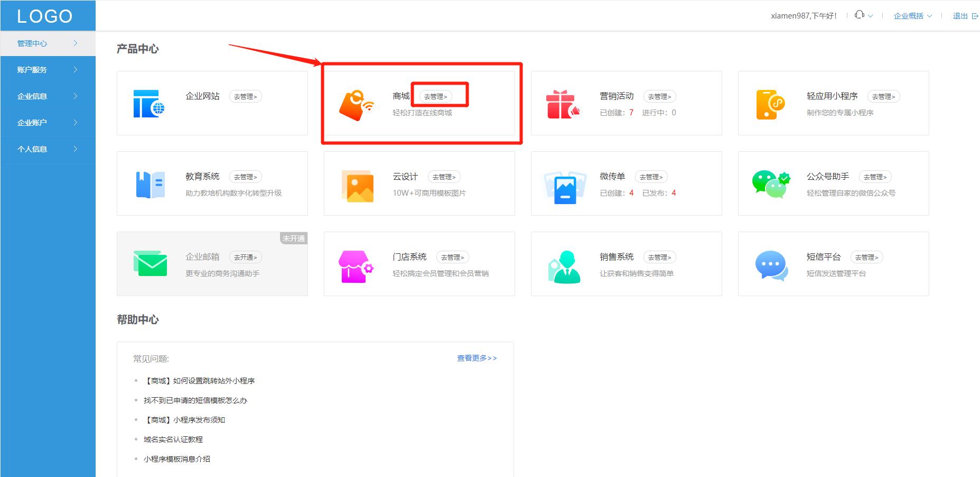Select the 企业邮箱 envelope icon
This screenshot has width=980, height=477.
point(150,264)
